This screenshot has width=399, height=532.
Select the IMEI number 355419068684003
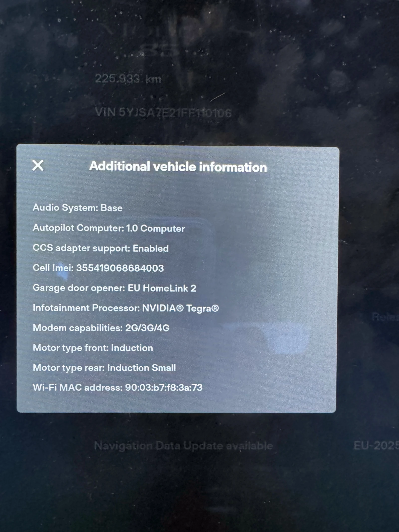(120, 268)
